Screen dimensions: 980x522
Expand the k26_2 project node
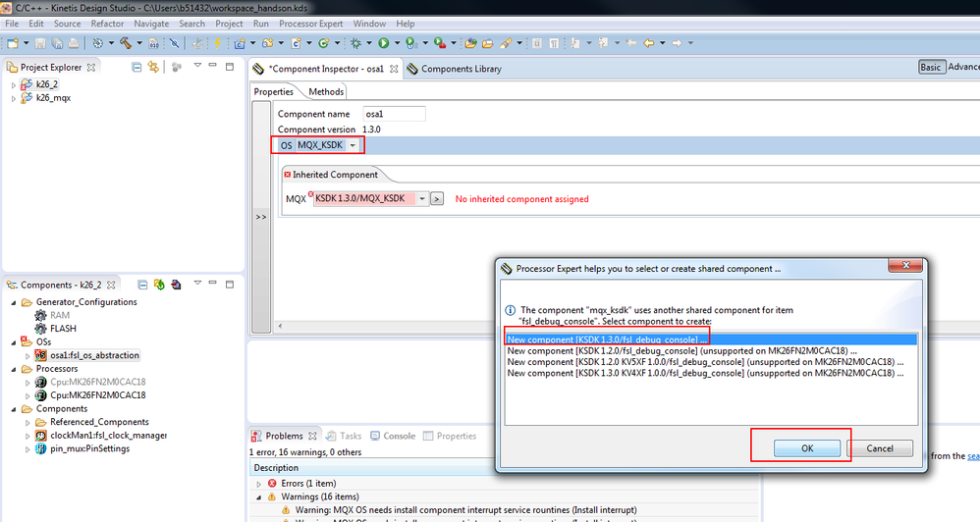coord(13,84)
